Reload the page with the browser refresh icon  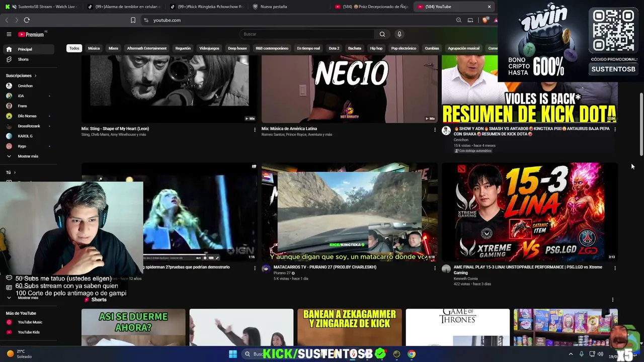click(x=27, y=20)
